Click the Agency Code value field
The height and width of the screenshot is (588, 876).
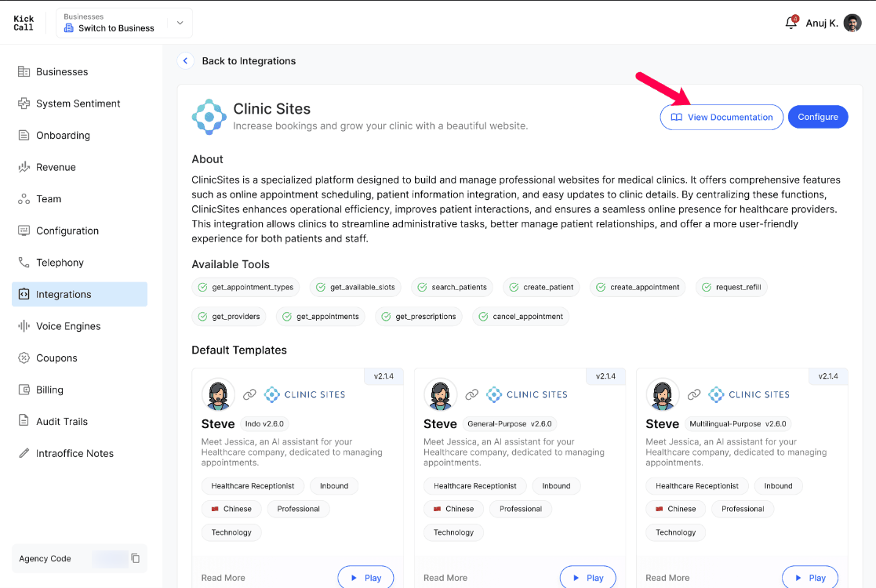(x=110, y=558)
